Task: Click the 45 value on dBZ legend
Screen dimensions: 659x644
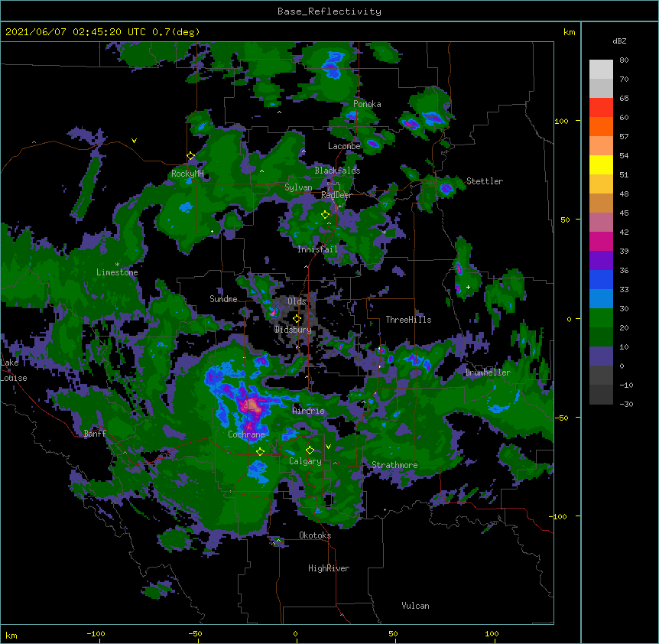Action: (624, 213)
